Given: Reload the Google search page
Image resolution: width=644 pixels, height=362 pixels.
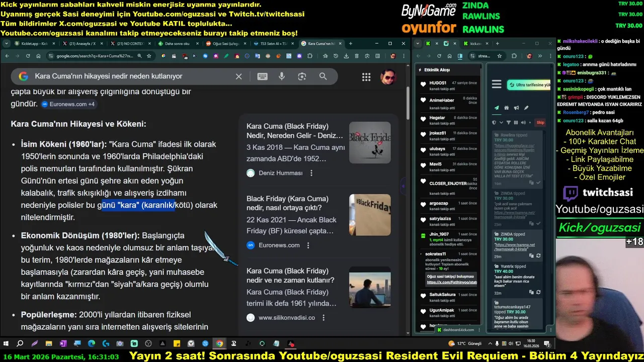Looking at the screenshot, I should (x=28, y=56).
